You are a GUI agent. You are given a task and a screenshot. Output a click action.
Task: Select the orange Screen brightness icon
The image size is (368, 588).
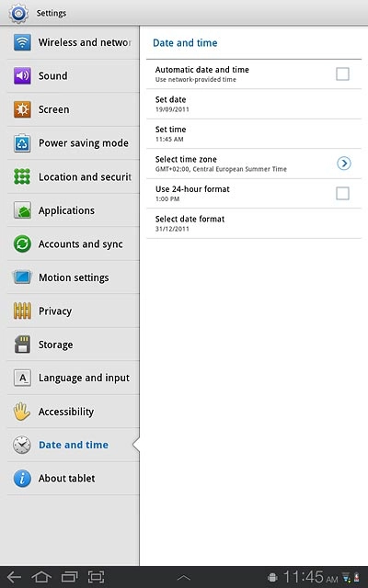[22, 109]
